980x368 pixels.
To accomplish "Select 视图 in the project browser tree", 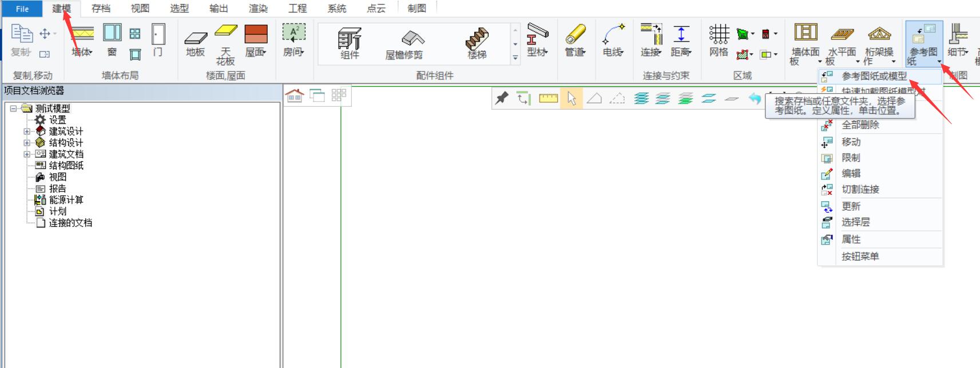I will click(x=57, y=177).
